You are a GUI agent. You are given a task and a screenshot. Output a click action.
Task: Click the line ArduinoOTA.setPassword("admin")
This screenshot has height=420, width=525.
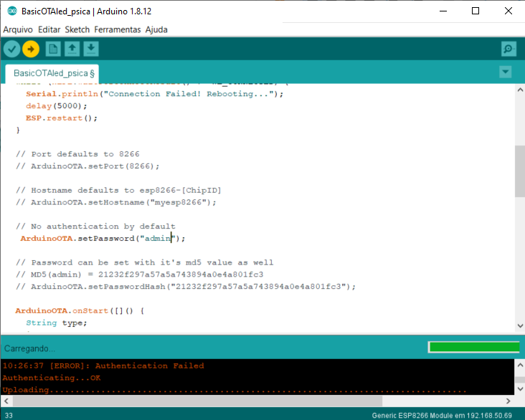point(103,238)
